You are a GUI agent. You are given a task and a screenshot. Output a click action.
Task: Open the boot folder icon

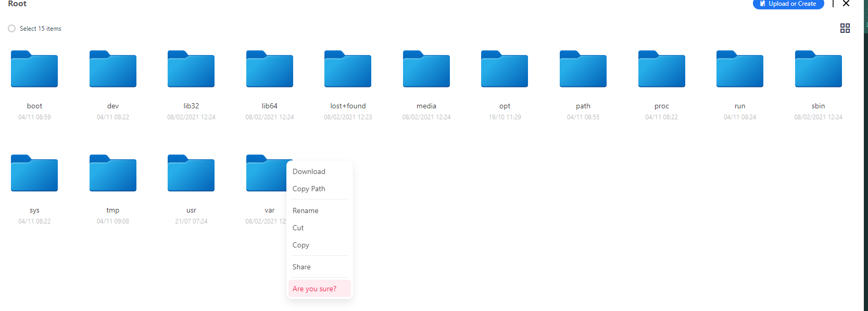tap(34, 69)
